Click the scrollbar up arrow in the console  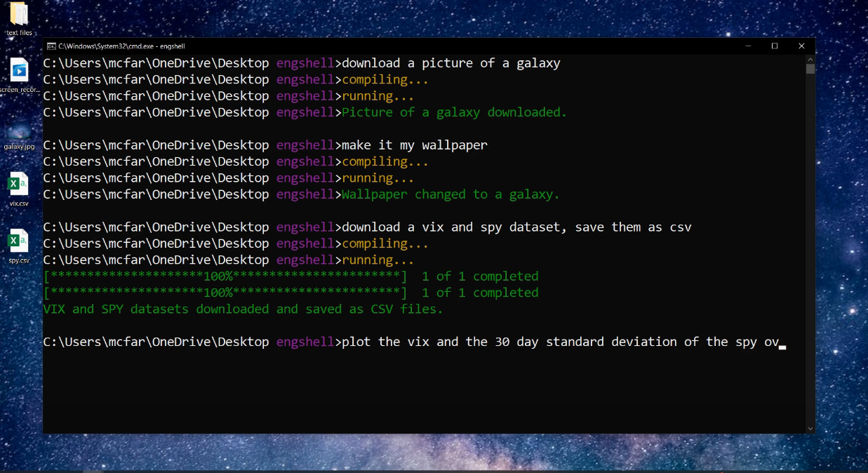810,60
